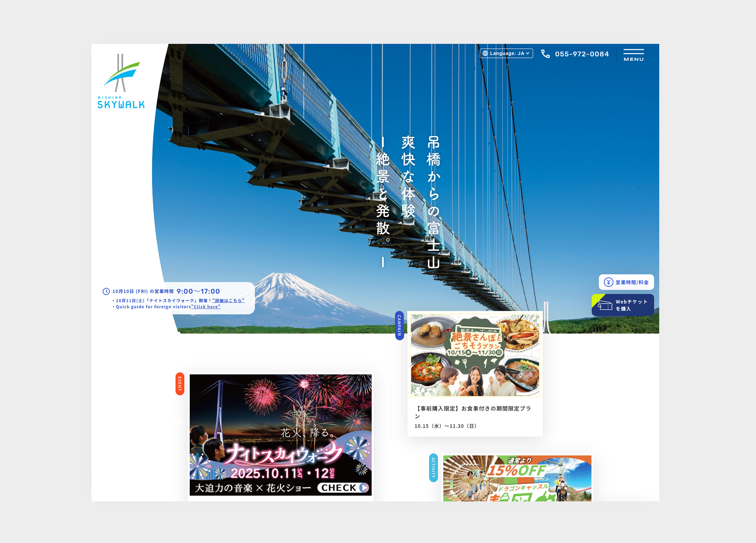Click the yen icon on the 営業時間/料金 button
Image resolution: width=756 pixels, height=543 pixels.
tap(608, 282)
